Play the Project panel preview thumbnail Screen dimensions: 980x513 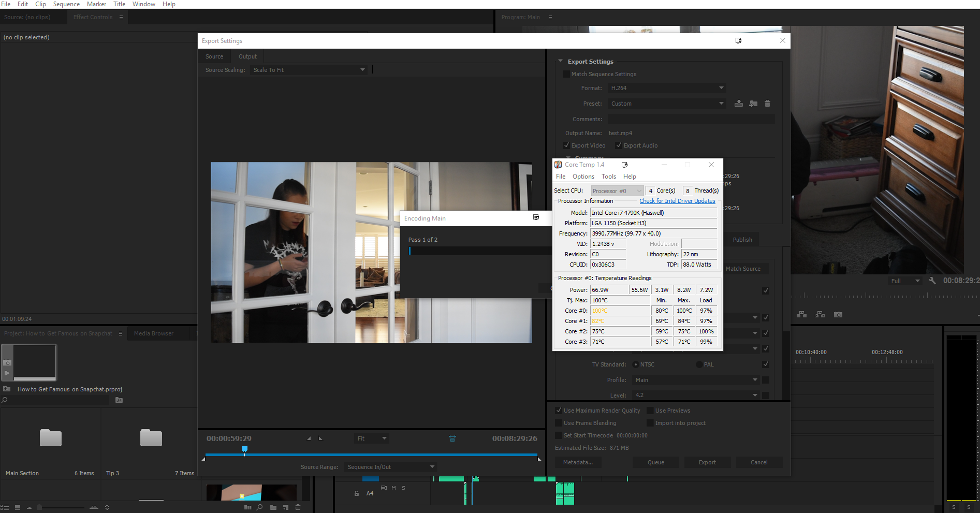coord(7,373)
